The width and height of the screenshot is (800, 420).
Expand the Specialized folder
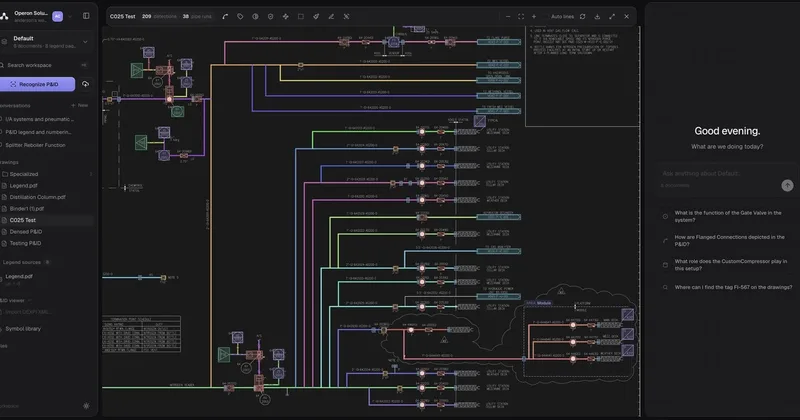point(46,174)
